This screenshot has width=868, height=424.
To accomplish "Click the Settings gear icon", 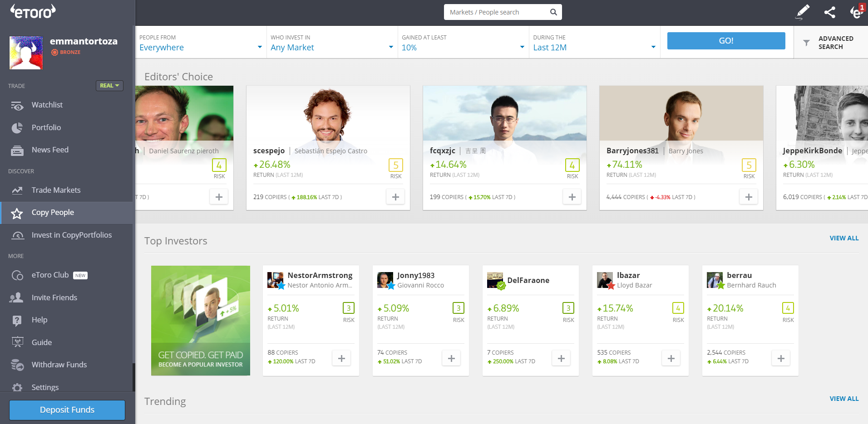I will (17, 387).
